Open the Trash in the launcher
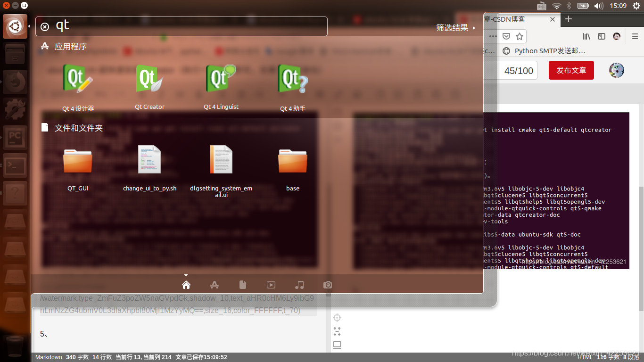 pos(15,346)
